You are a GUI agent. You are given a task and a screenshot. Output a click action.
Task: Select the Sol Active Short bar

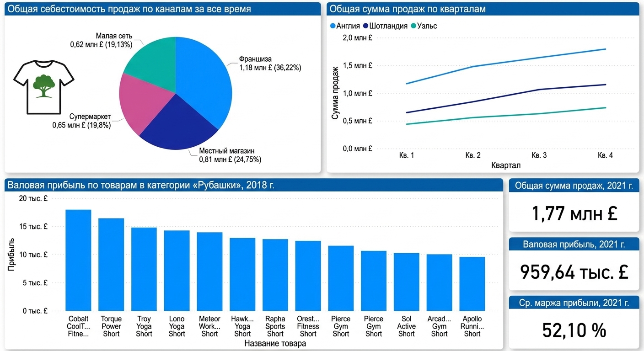[407, 282]
